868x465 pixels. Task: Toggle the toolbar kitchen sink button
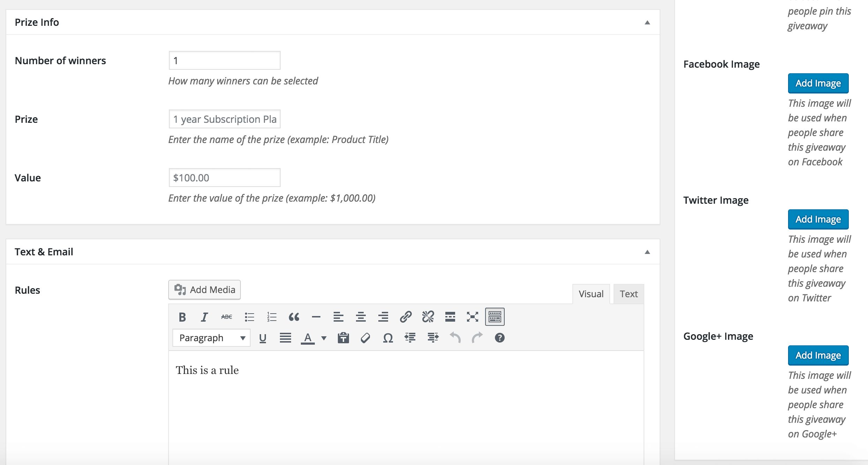pyautogui.click(x=495, y=317)
